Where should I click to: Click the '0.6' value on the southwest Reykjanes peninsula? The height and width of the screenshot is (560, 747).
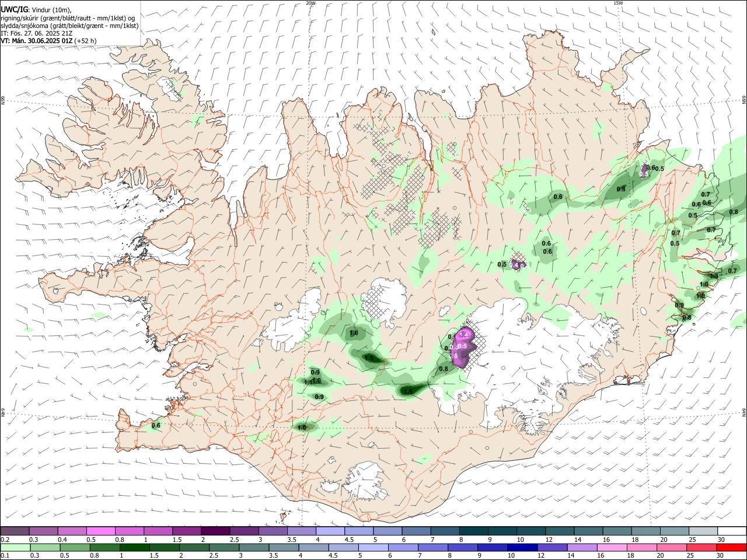pos(156,425)
